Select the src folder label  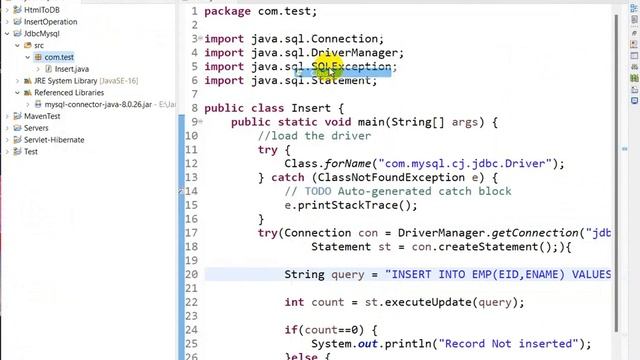(x=39, y=45)
